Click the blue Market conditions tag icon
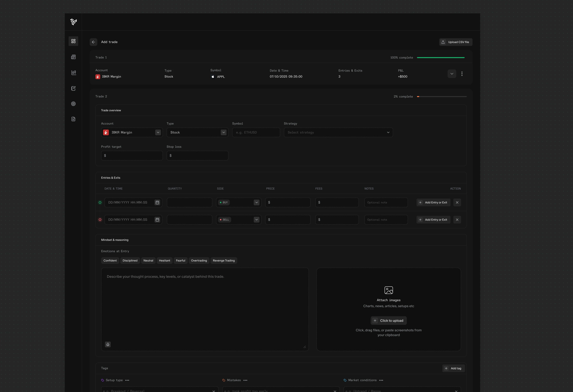This screenshot has height=392, width=573. click(345, 380)
